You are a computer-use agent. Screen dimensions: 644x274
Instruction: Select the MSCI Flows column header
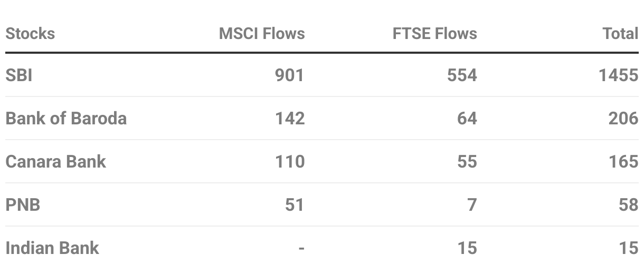(x=262, y=34)
